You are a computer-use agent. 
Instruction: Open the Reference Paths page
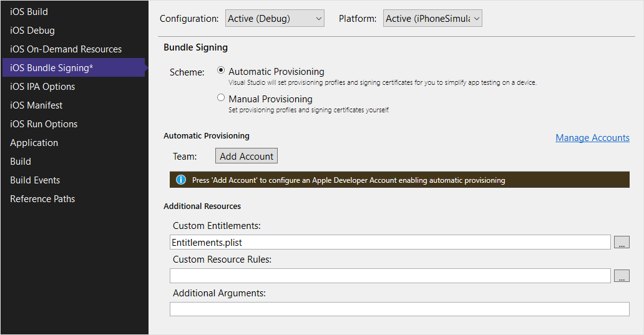pos(42,199)
